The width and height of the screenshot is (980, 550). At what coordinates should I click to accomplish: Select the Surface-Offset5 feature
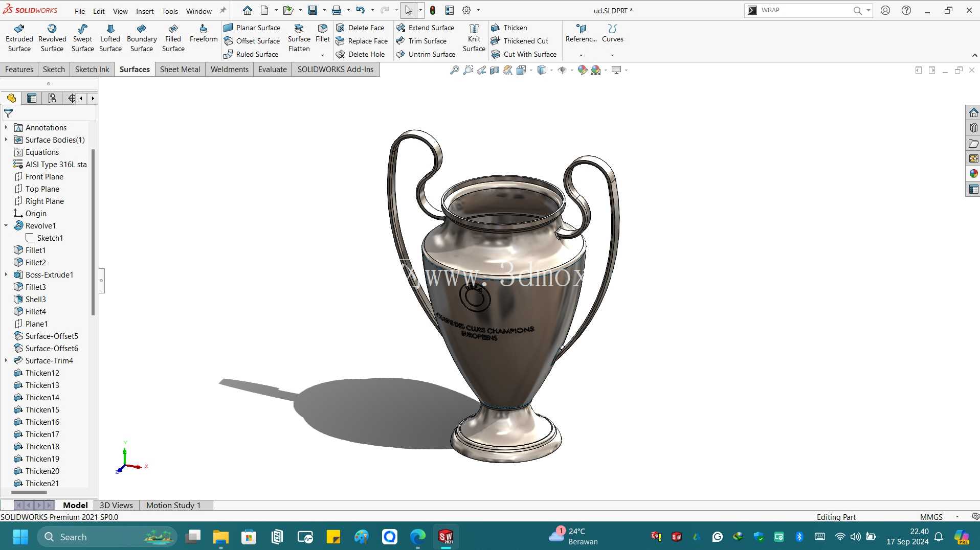coord(52,336)
